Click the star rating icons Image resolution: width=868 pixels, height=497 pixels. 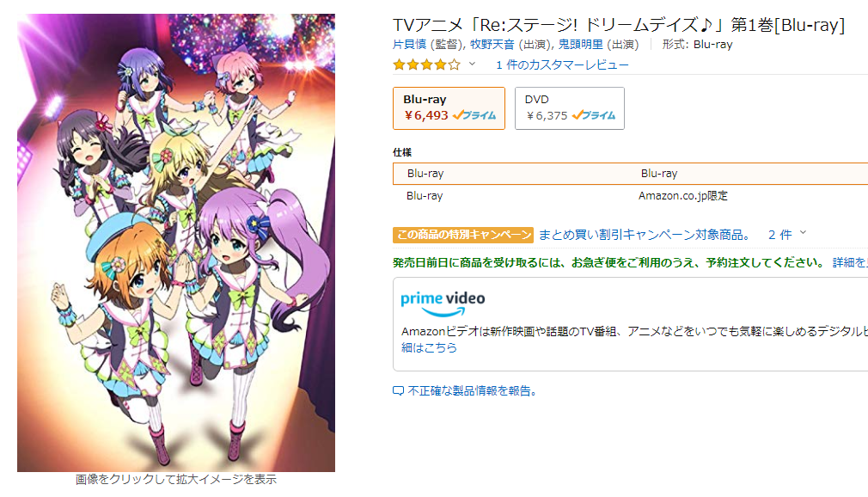426,64
